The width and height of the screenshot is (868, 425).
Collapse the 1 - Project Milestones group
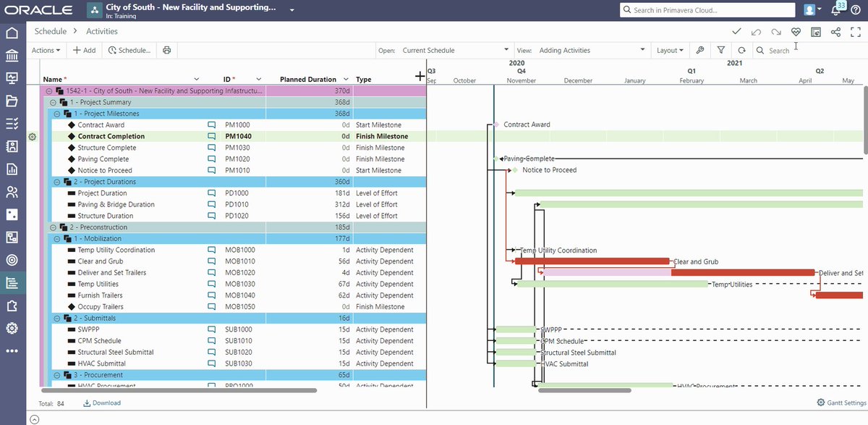(57, 114)
